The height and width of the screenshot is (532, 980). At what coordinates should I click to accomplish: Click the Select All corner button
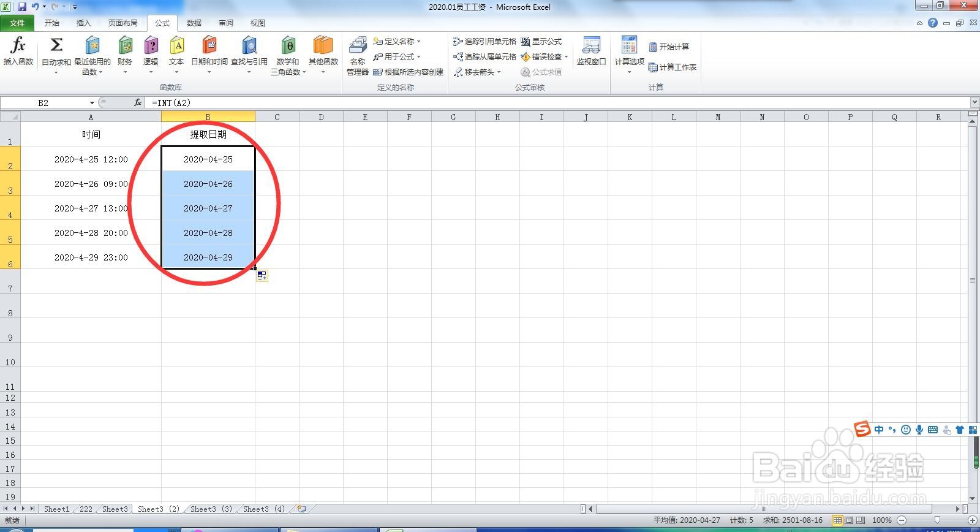(10, 117)
